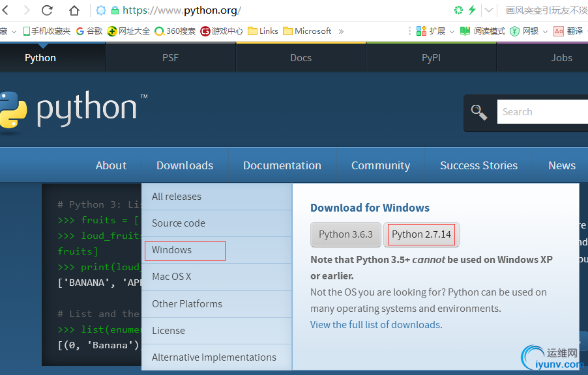Viewport: 588px width, 375px height.
Task: Open the Downloads menu
Action: coord(185,165)
